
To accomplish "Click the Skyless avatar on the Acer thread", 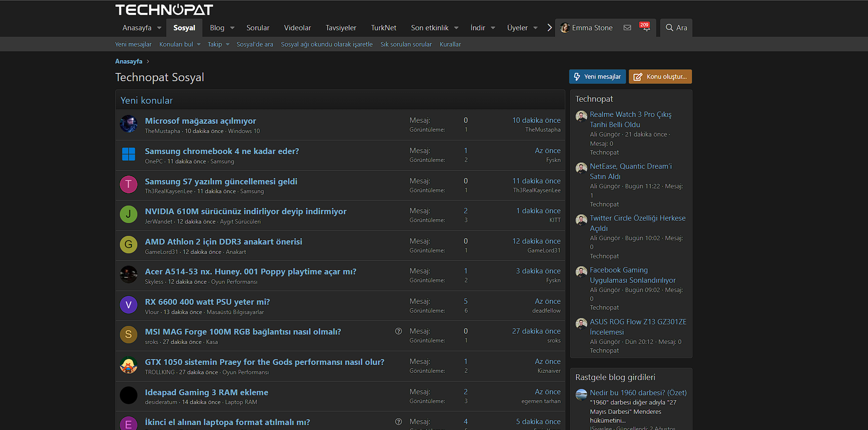I will coord(129,274).
